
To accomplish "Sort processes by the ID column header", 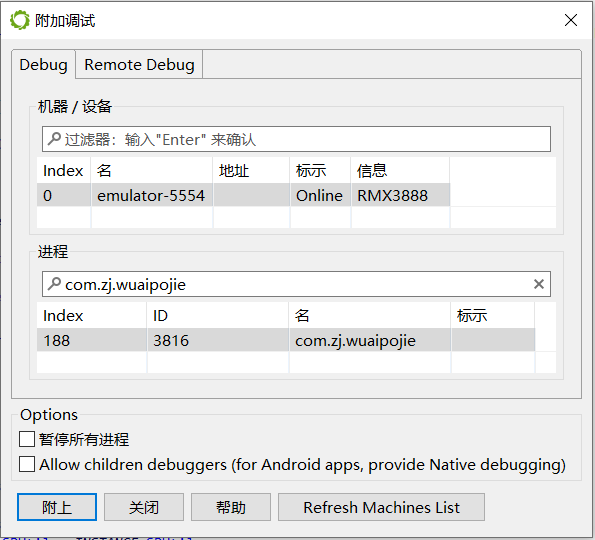I will coord(217,315).
